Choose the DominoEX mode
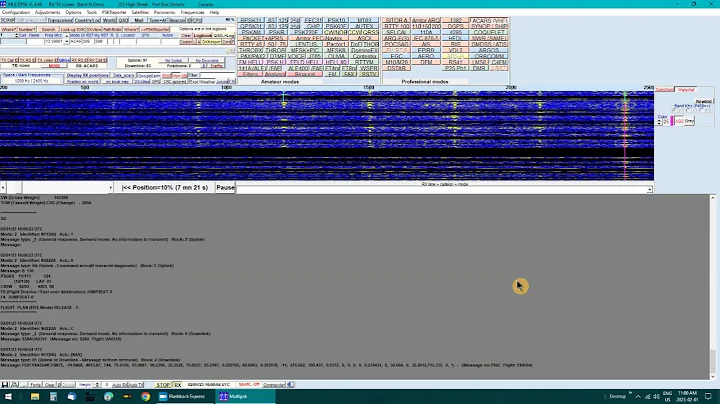This screenshot has width=720, height=404. [x=365, y=50]
